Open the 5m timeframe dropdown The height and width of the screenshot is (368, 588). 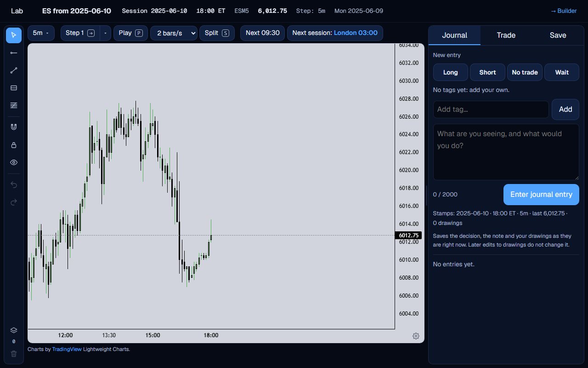pyautogui.click(x=41, y=33)
